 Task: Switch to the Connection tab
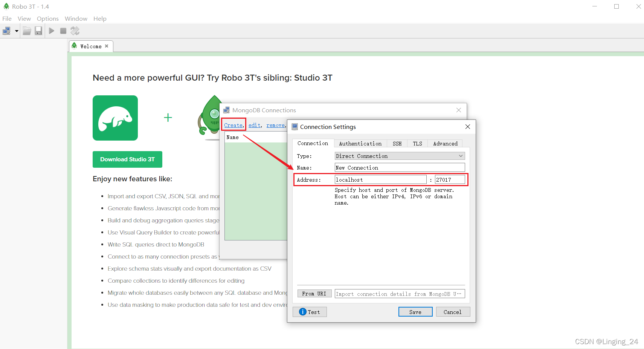click(x=313, y=143)
